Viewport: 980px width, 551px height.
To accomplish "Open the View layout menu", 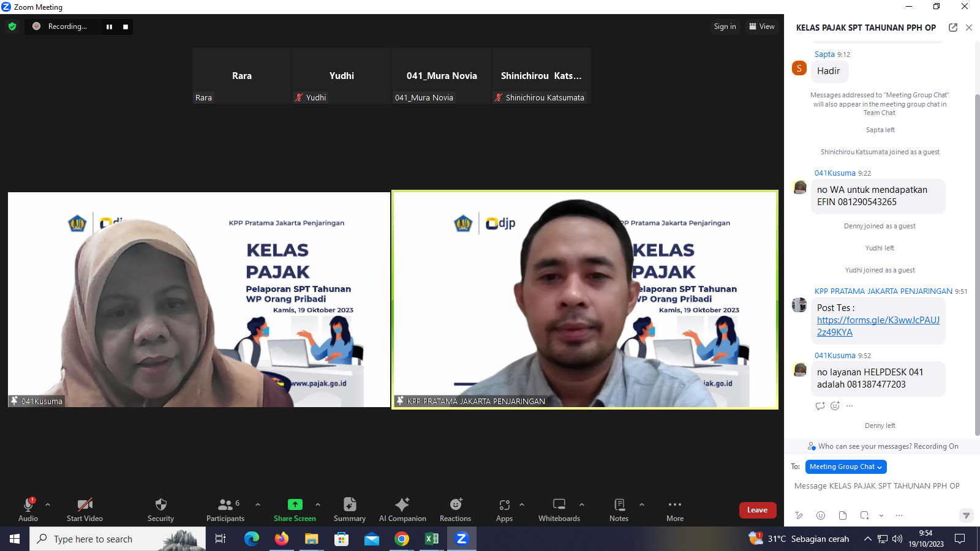I will coord(761,26).
